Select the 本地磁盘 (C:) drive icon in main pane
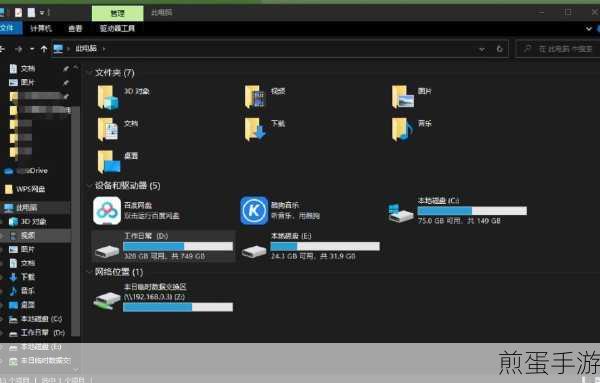 [400, 213]
